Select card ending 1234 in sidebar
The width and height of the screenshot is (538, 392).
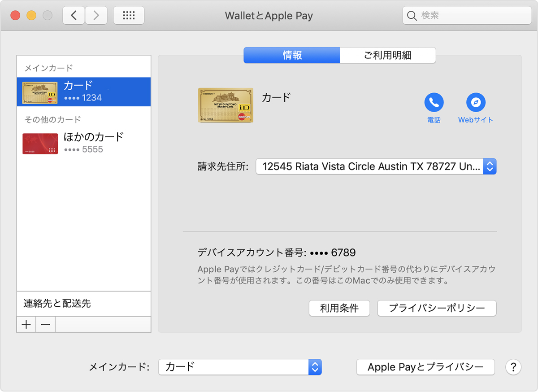coord(84,91)
